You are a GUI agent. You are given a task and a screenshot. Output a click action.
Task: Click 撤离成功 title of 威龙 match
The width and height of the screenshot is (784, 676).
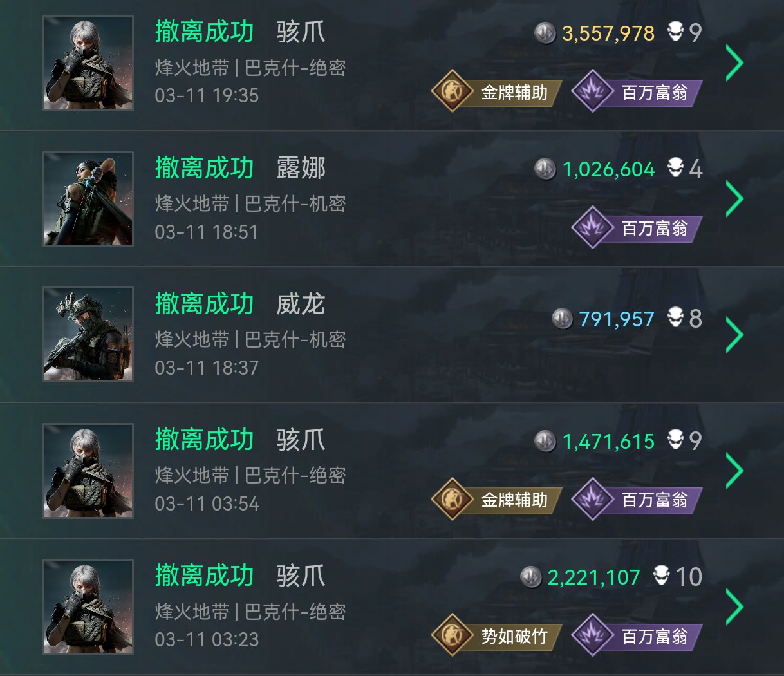(x=205, y=304)
